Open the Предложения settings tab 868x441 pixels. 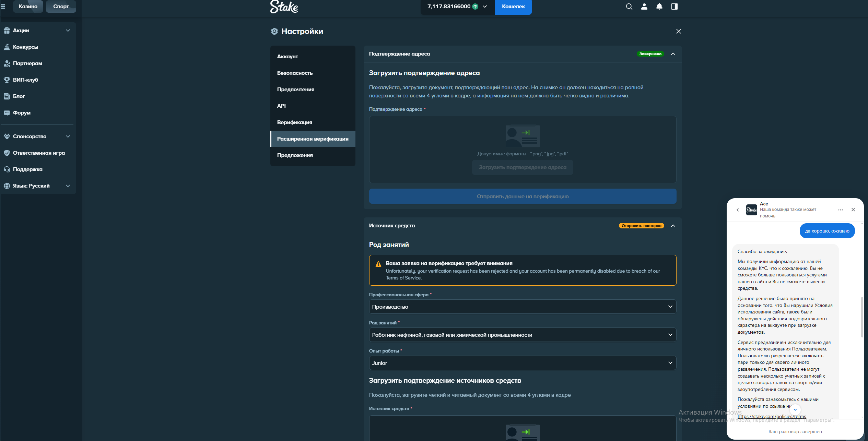coord(313,155)
